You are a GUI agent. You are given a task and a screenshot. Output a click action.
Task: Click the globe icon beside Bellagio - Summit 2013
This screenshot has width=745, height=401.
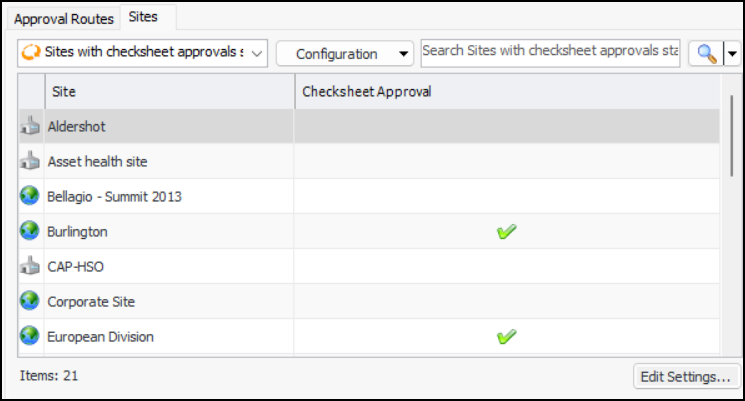click(29, 197)
